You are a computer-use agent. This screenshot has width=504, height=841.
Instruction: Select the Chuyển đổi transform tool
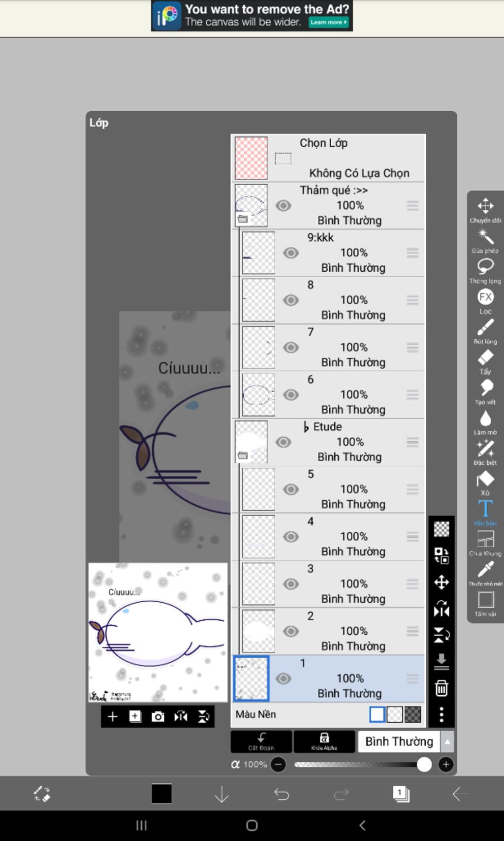(485, 210)
